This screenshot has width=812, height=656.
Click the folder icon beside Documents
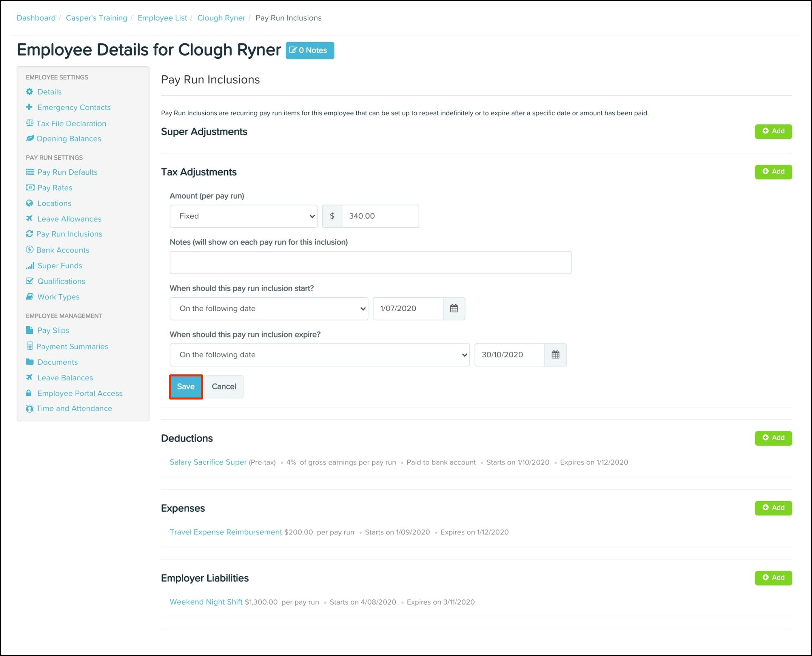[x=30, y=362]
